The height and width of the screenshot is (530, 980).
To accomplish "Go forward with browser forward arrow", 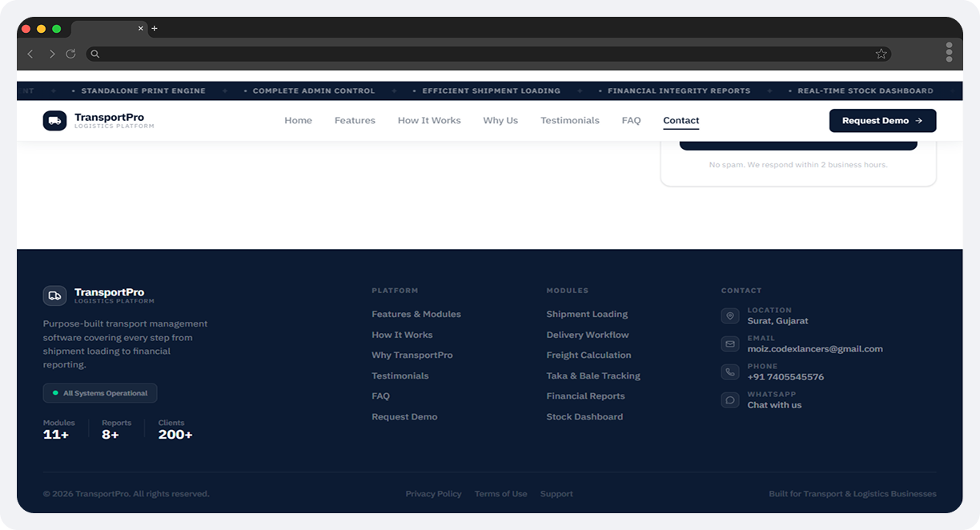I will click(51, 54).
